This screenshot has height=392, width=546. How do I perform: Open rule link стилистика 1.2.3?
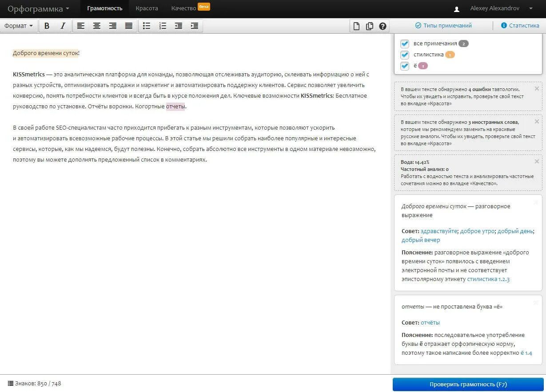[488, 279]
